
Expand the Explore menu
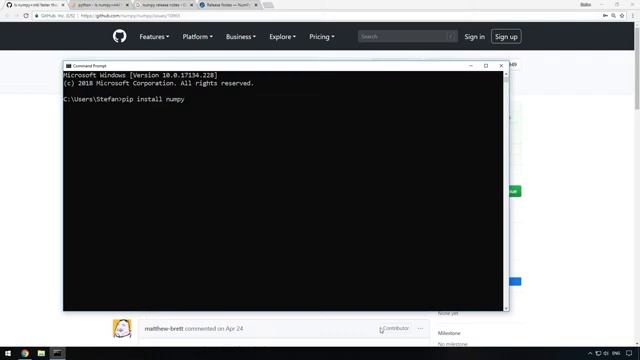[282, 37]
